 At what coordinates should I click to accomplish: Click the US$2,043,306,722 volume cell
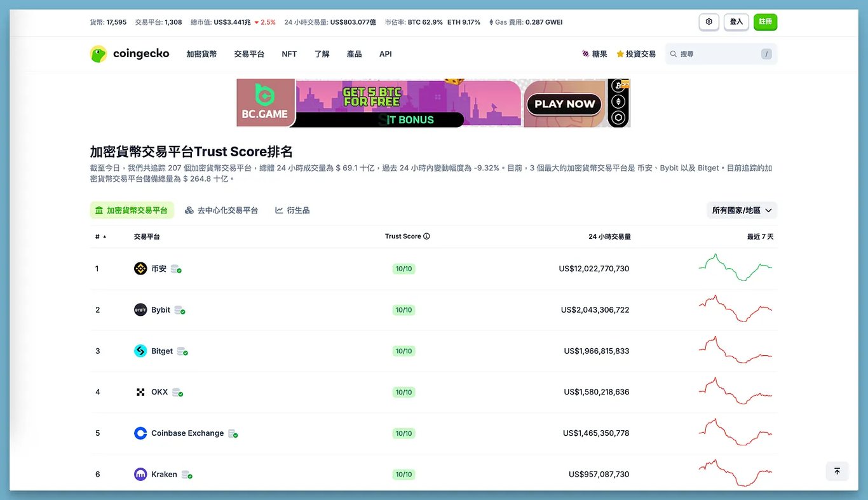pyautogui.click(x=595, y=310)
